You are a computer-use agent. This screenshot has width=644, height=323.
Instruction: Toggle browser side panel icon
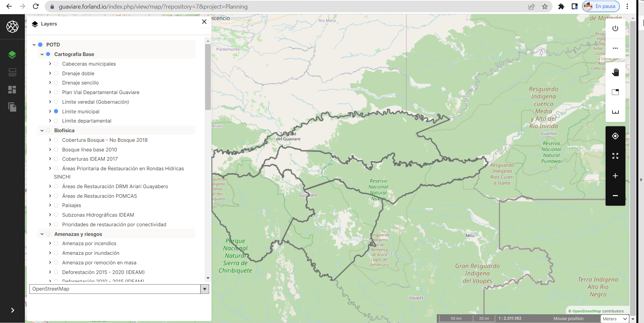click(575, 6)
